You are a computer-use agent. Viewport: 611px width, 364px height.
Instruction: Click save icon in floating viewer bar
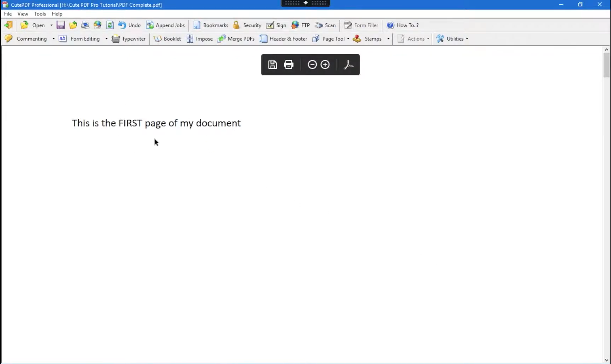(x=273, y=64)
